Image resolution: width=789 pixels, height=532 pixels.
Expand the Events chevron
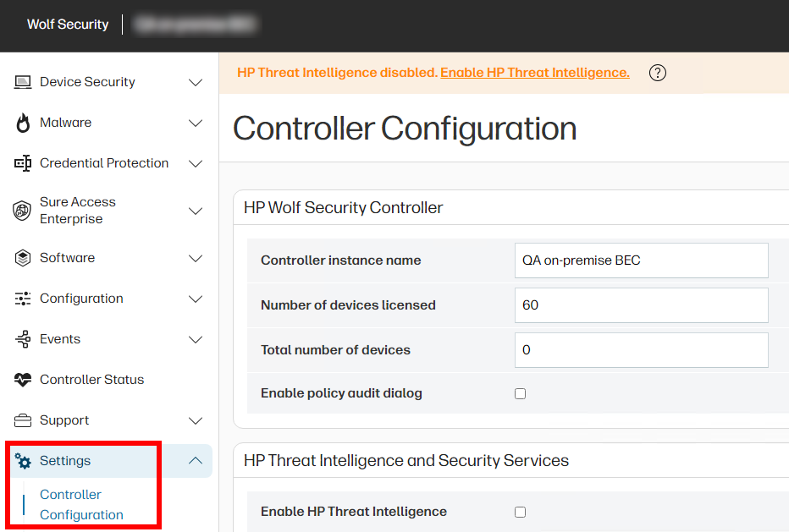click(196, 338)
